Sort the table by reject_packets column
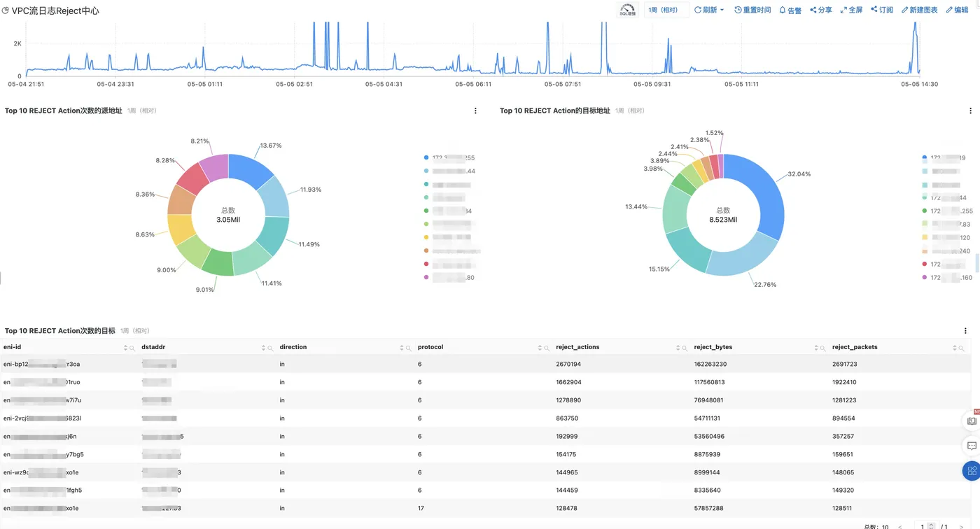 (x=955, y=348)
